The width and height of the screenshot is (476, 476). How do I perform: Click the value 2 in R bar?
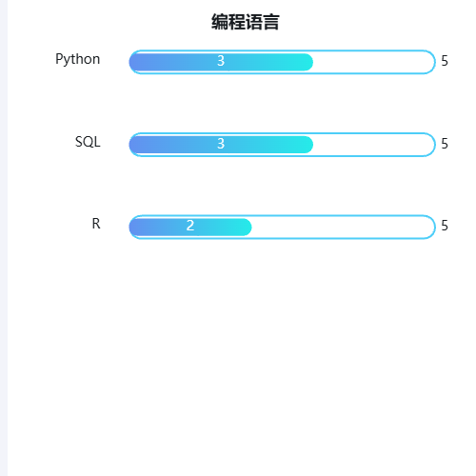(190, 226)
